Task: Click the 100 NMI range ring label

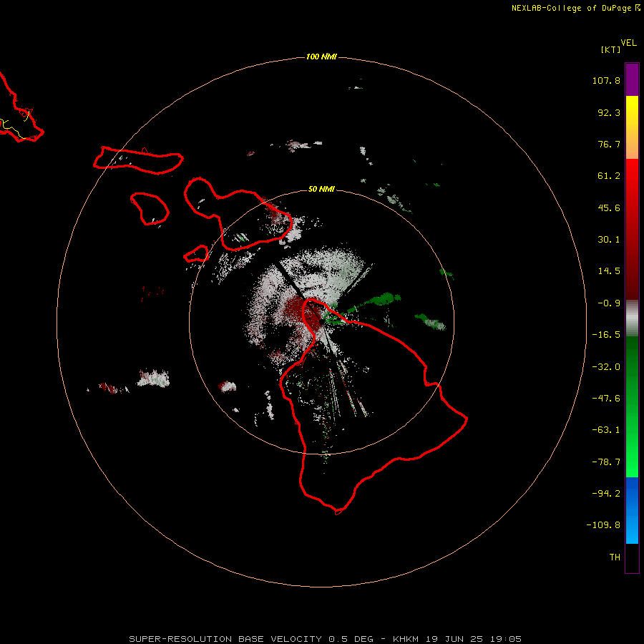Action: (321, 57)
